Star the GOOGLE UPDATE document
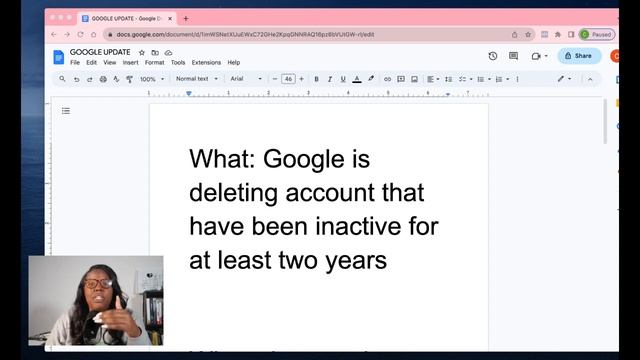Image resolution: width=640 pixels, height=360 pixels. coord(142,53)
